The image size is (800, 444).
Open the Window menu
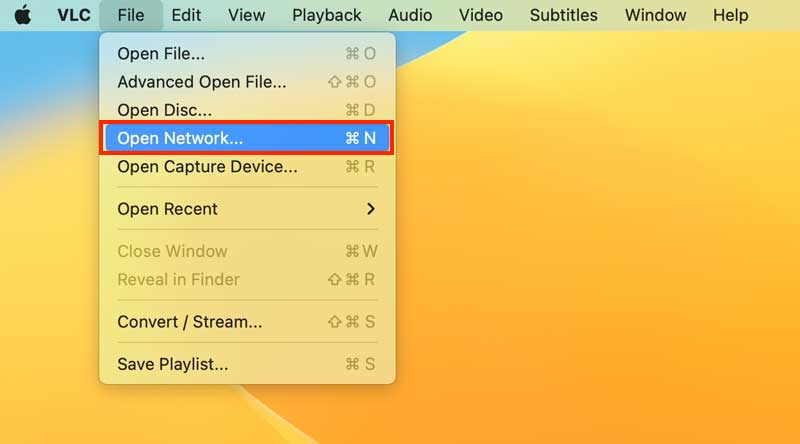[x=655, y=15]
